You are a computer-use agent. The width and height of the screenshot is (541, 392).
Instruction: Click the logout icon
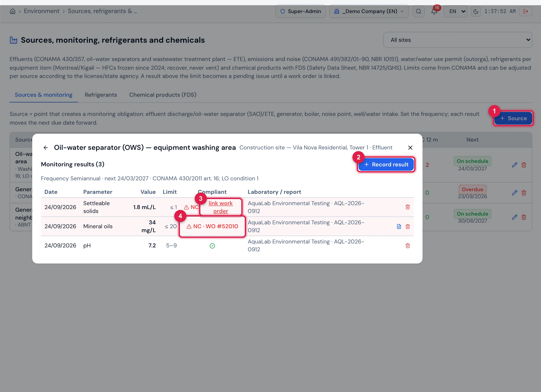click(x=526, y=11)
